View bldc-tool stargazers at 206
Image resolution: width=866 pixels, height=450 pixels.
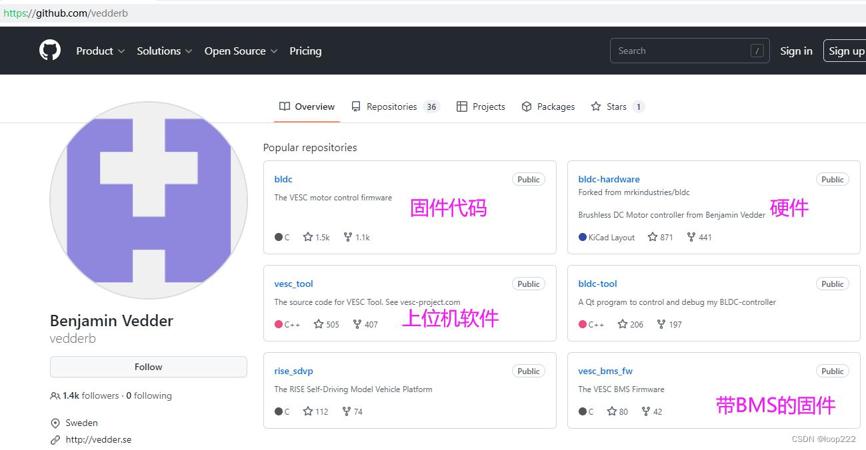tap(631, 324)
